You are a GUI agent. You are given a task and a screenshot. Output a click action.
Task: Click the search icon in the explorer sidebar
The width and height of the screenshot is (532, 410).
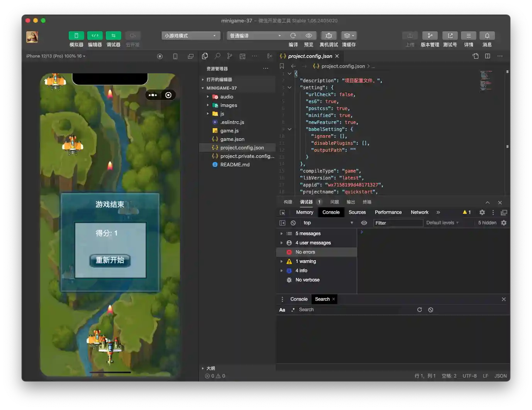217,56
